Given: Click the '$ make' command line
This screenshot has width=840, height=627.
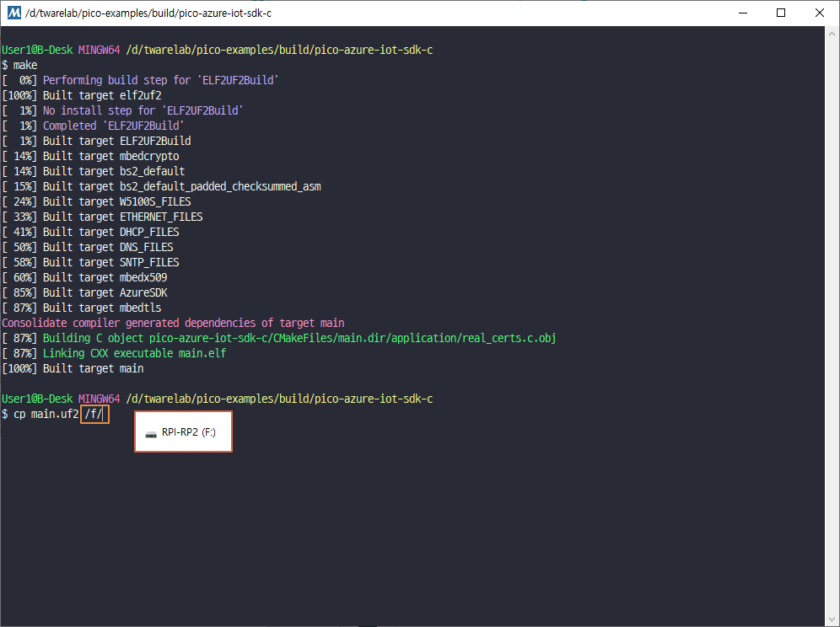Looking at the screenshot, I should click(20, 66).
